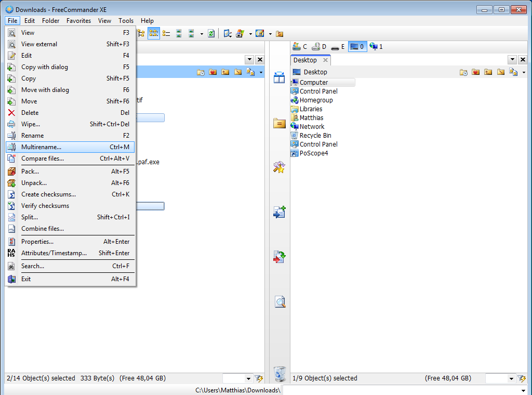This screenshot has height=395, width=532.
Task: Click copy path icon in right panel
Action: (513, 72)
